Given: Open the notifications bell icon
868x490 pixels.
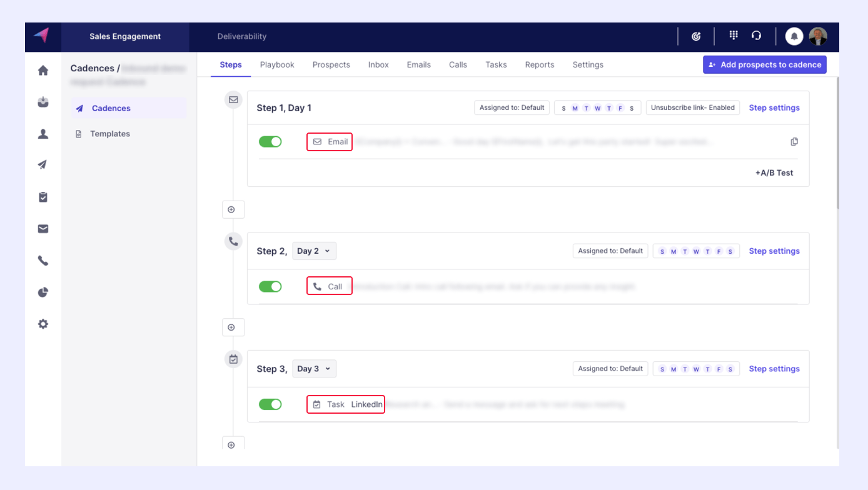Looking at the screenshot, I should click(794, 36).
